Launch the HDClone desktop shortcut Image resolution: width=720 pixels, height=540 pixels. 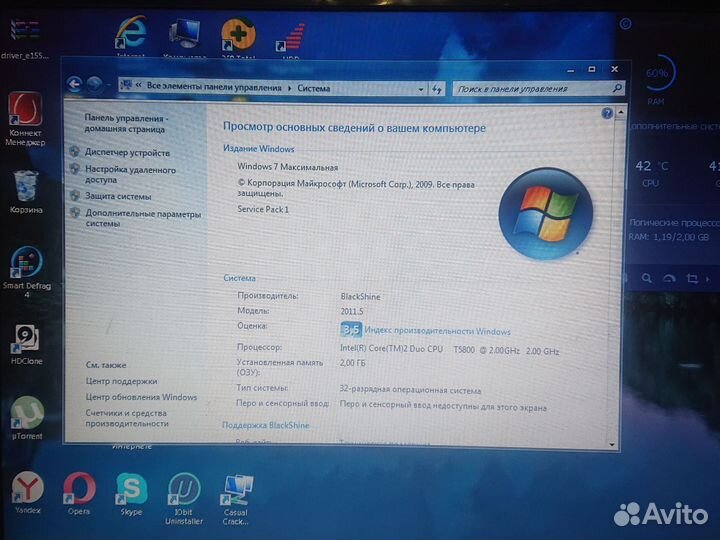27,344
